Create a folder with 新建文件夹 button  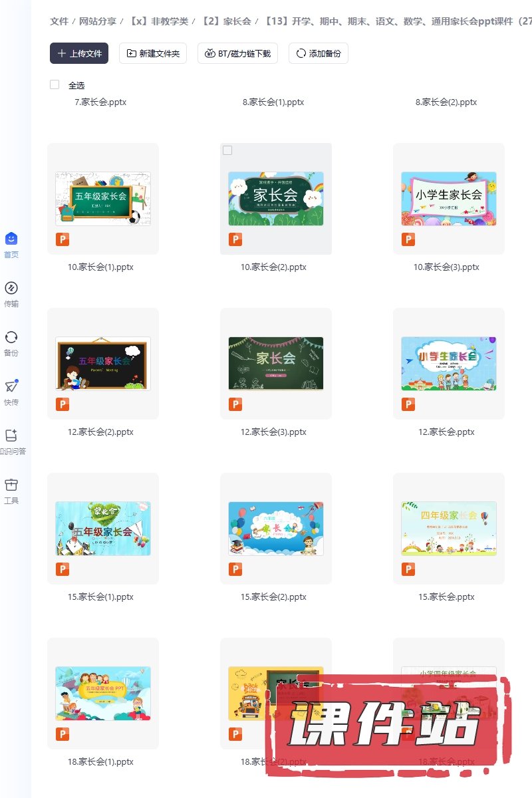[x=153, y=53]
